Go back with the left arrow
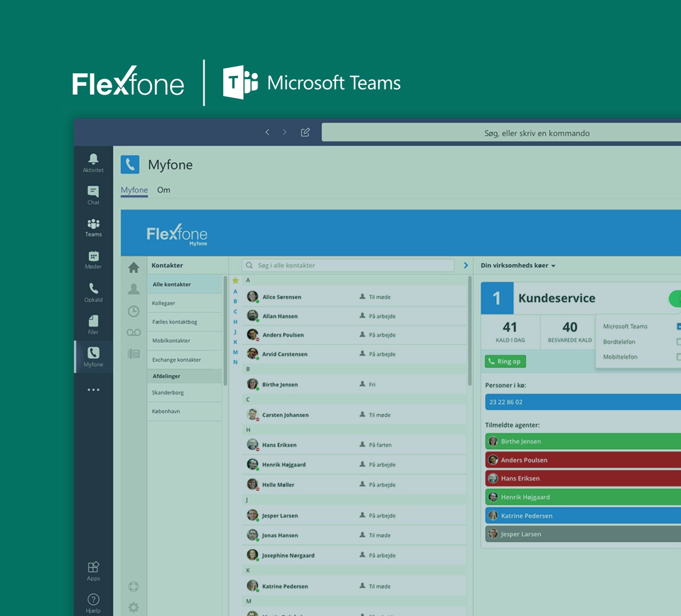 (267, 132)
